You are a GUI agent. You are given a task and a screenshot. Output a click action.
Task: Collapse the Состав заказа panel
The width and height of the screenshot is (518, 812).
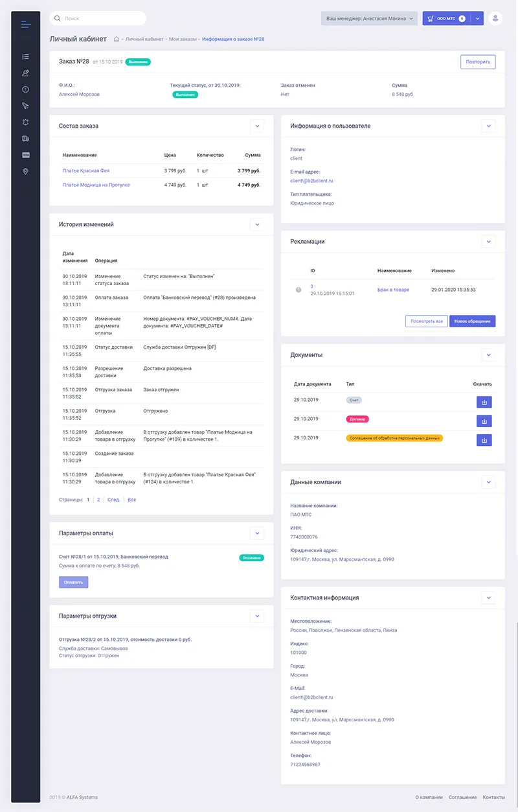pyautogui.click(x=257, y=126)
